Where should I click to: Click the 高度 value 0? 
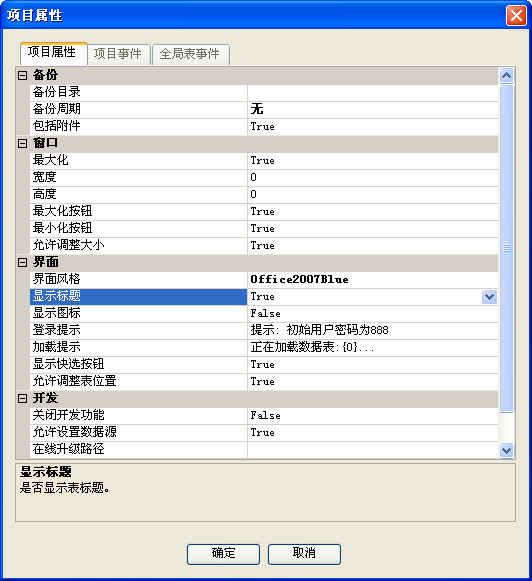pyautogui.click(x=253, y=195)
